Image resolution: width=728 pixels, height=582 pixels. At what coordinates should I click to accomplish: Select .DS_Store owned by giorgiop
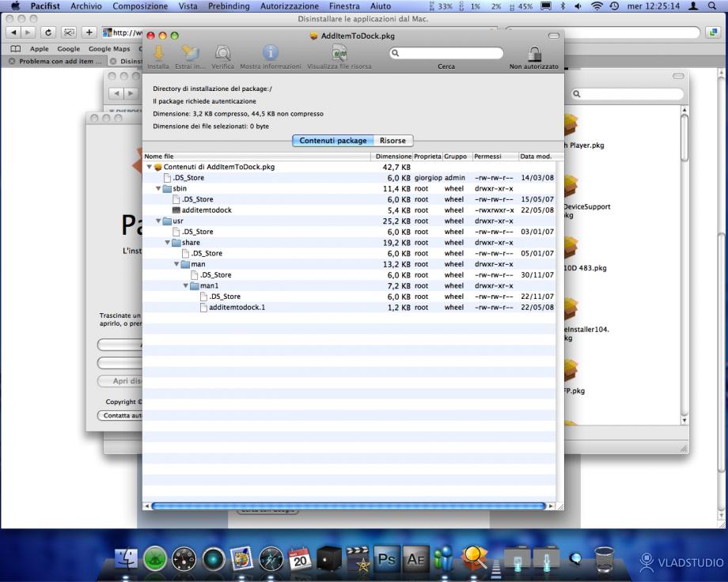click(349, 178)
